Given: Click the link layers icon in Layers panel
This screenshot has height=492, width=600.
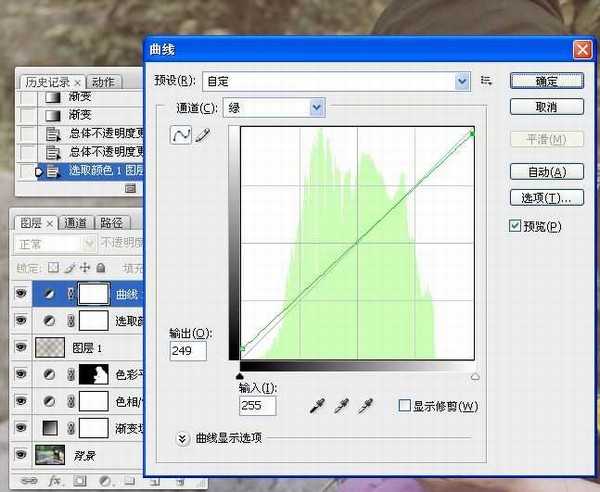Looking at the screenshot, I should coord(28,482).
